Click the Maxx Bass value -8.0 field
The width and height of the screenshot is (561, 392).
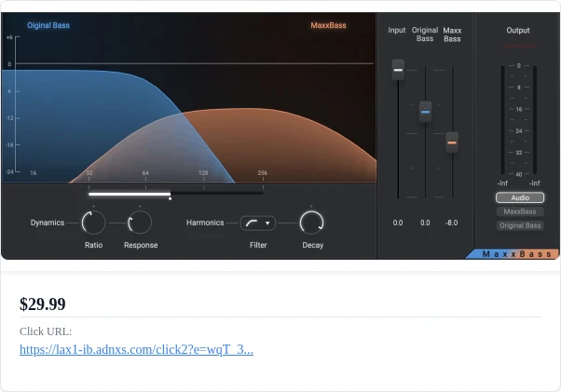(452, 223)
